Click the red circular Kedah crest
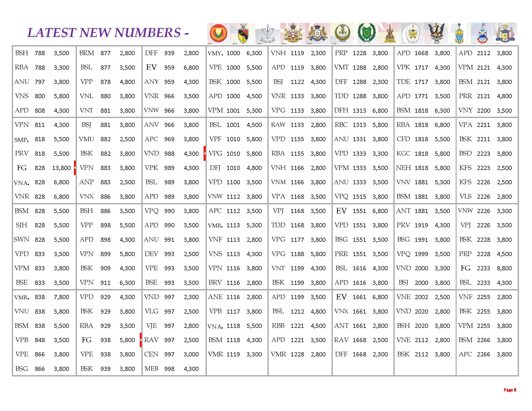Viewport: 532px width, 411px height. pos(218,33)
